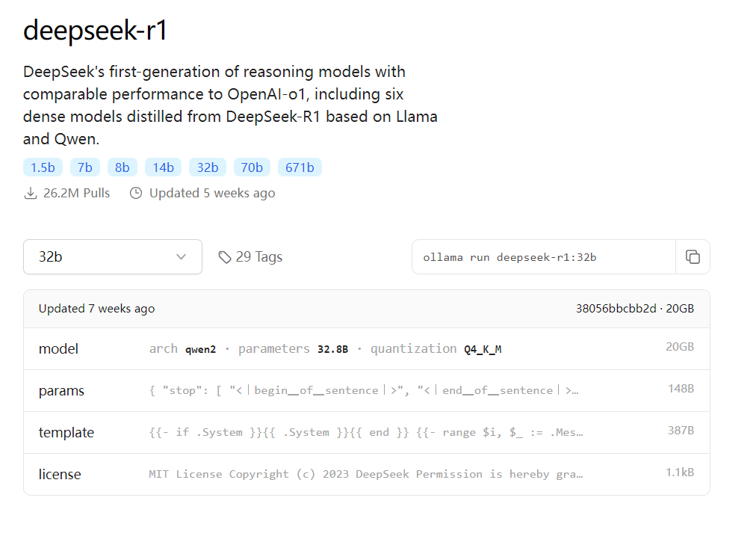
Task: Open the params file row
Action: coord(366,391)
